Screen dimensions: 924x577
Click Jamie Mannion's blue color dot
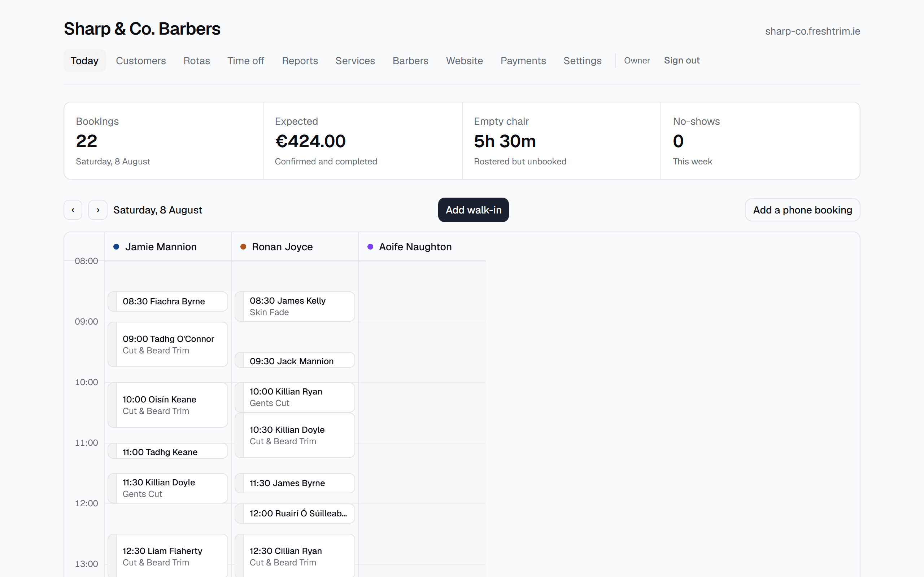pos(116,247)
